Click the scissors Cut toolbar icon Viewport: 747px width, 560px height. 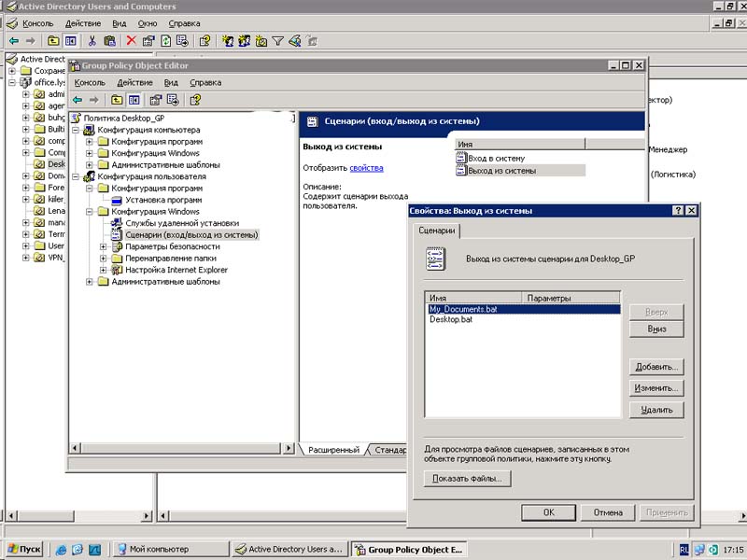coord(92,41)
